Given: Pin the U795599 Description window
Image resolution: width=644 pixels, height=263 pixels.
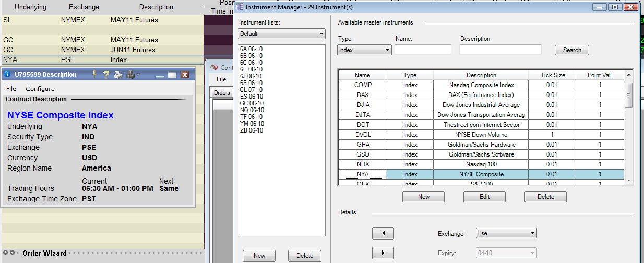Looking at the screenshot, I should pyautogui.click(x=94, y=75).
